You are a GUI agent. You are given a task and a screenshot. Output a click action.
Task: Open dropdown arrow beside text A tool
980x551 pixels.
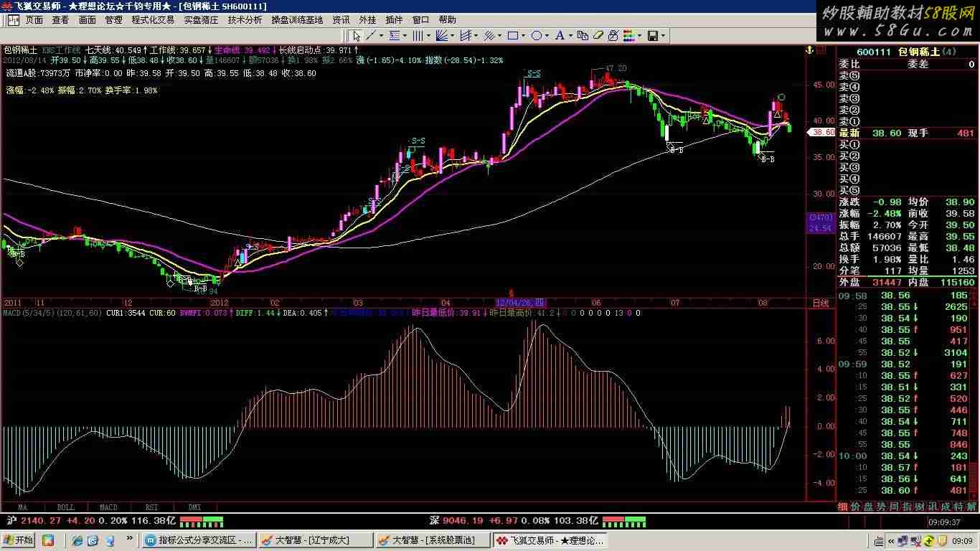point(570,35)
